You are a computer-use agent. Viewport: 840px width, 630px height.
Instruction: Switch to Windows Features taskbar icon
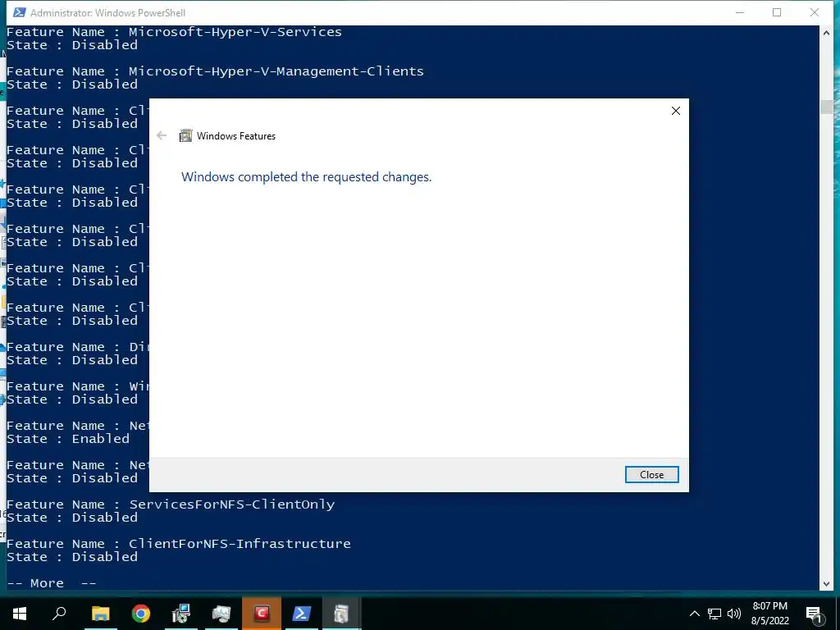pos(341,614)
